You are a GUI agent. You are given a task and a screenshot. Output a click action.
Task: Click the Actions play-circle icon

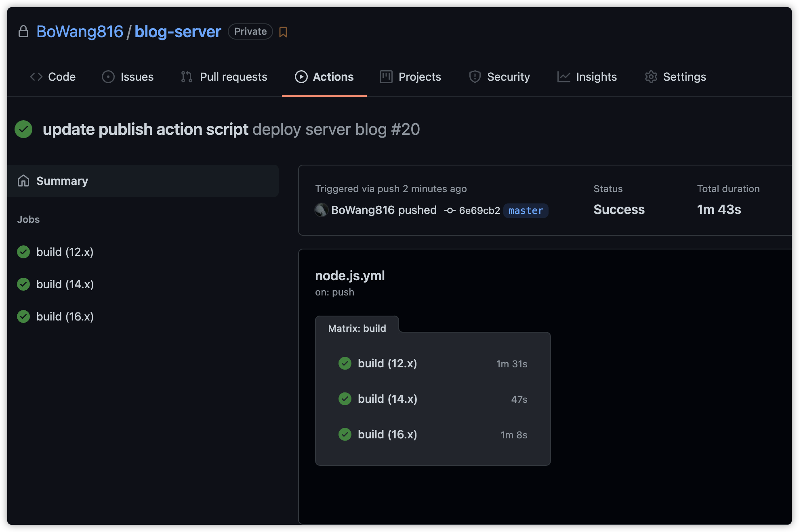[301, 77]
